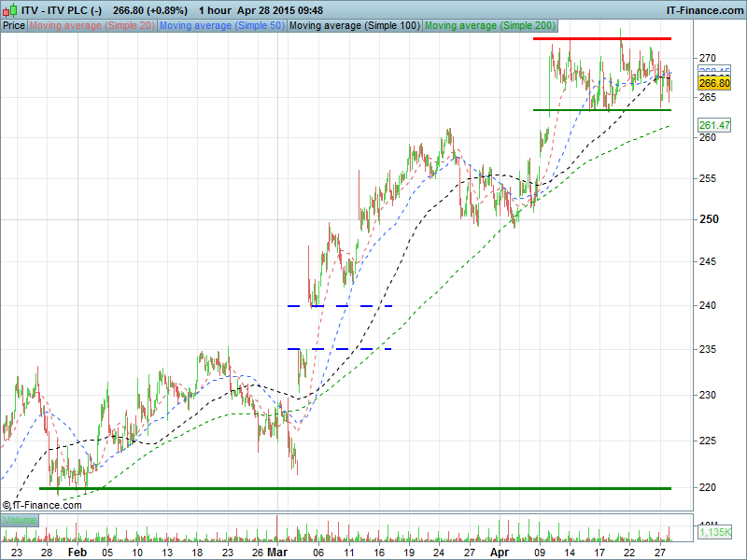The image size is (747, 560).
Task: Select the Price indicator label
Action: point(14,25)
